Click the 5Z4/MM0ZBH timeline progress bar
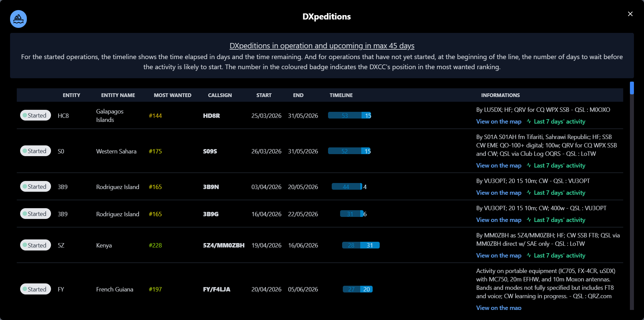This screenshot has height=320, width=644. [361, 245]
